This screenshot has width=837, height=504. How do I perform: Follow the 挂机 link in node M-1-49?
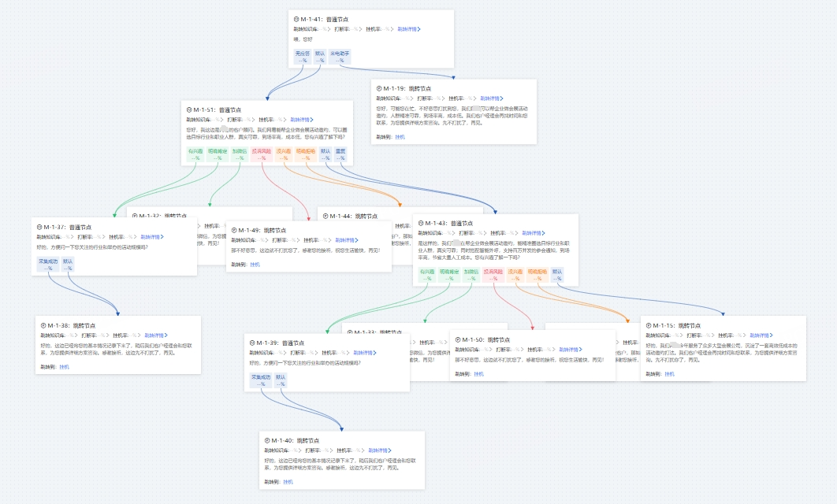[255, 265]
